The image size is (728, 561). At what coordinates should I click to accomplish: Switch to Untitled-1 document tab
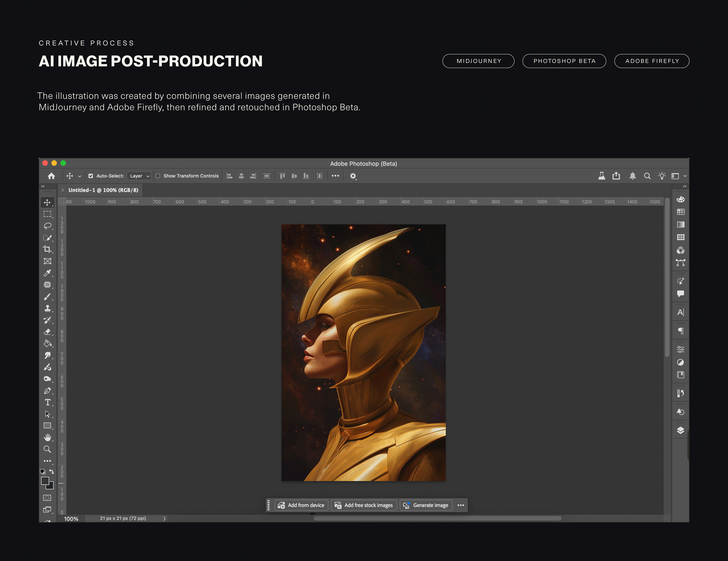pyautogui.click(x=103, y=190)
